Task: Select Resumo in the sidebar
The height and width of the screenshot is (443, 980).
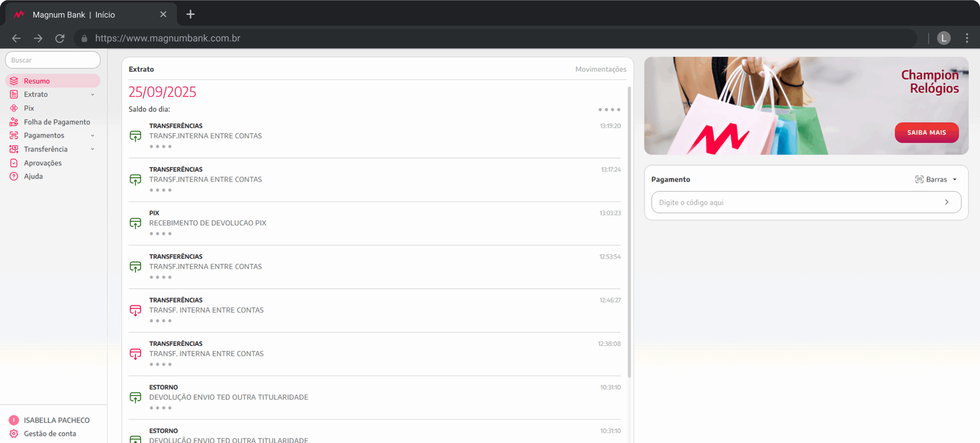Action: (x=37, y=81)
